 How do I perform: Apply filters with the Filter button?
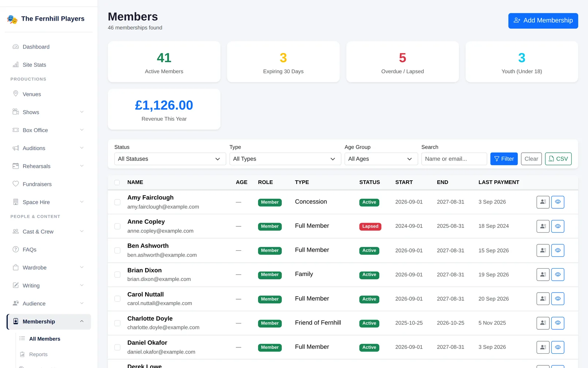coord(504,159)
